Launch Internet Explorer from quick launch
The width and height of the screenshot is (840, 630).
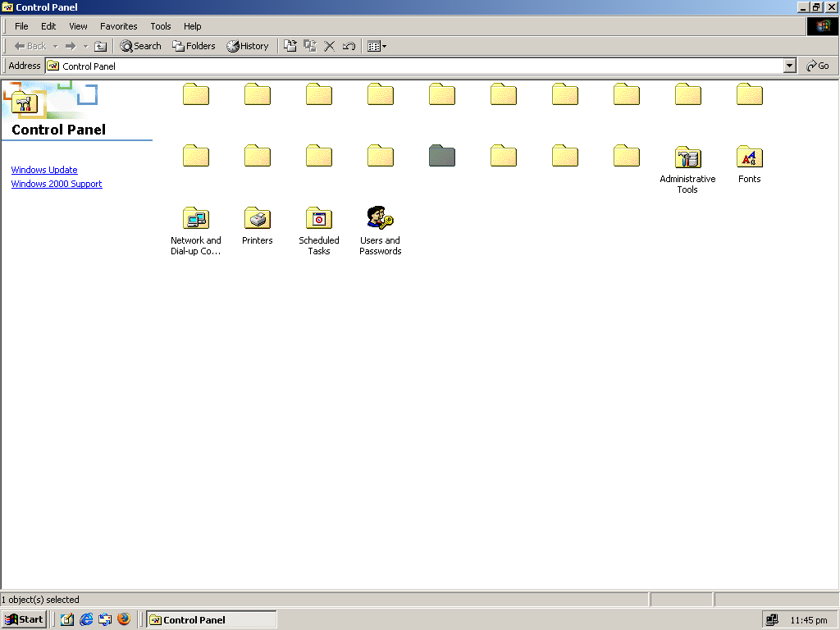pyautogui.click(x=85, y=620)
